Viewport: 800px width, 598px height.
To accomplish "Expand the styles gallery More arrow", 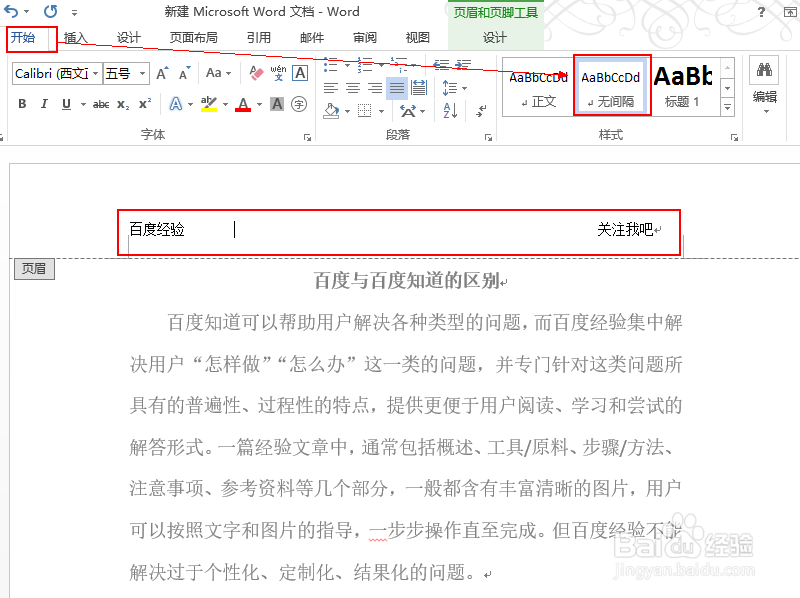I will coord(728,107).
